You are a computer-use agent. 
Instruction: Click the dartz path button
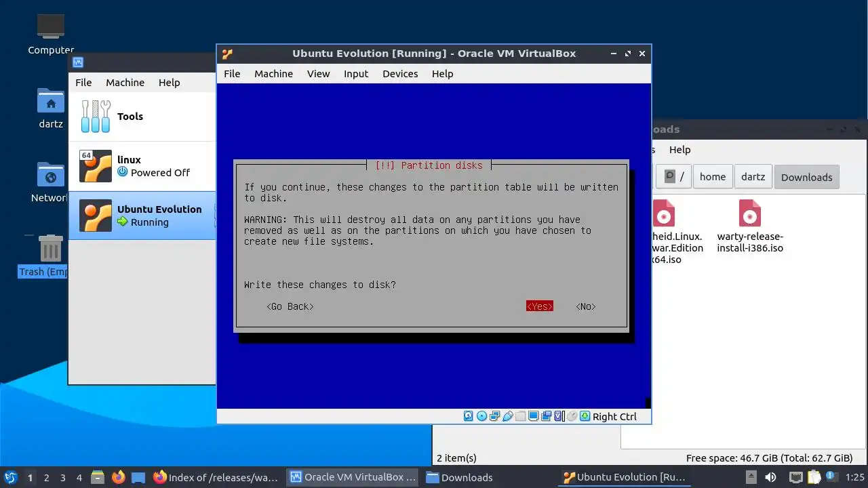click(x=753, y=177)
